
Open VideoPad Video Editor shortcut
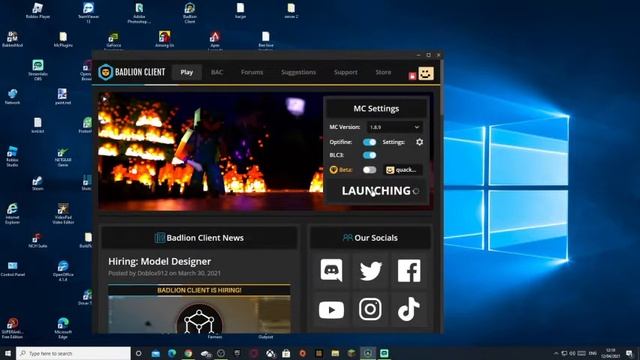63,213
